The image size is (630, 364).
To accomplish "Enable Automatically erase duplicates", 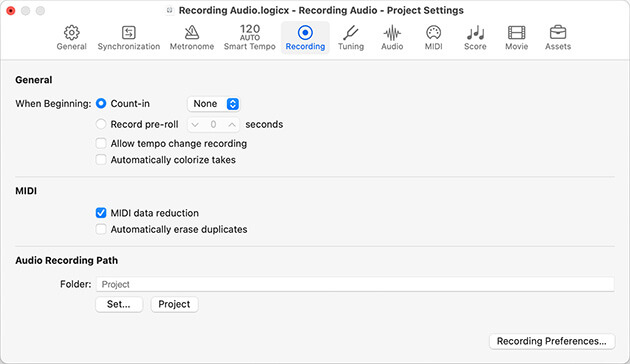I will [101, 229].
